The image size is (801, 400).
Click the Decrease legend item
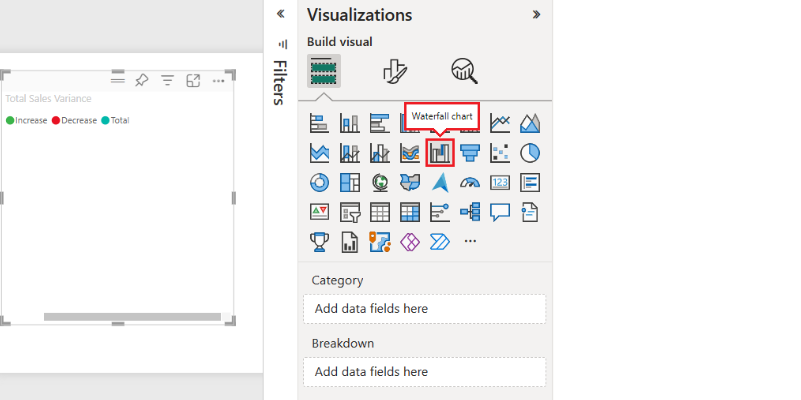[x=74, y=121]
